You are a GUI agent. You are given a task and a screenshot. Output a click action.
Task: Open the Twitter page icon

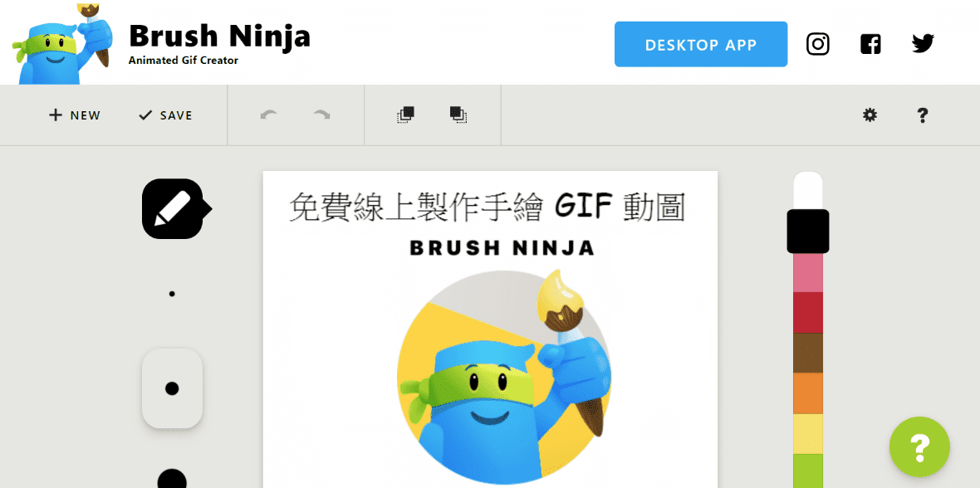[x=923, y=44]
